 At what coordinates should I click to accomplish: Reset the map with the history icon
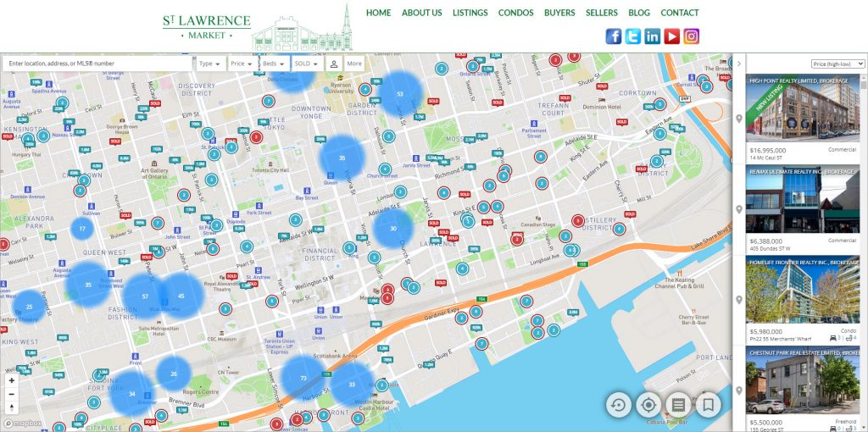click(x=618, y=405)
